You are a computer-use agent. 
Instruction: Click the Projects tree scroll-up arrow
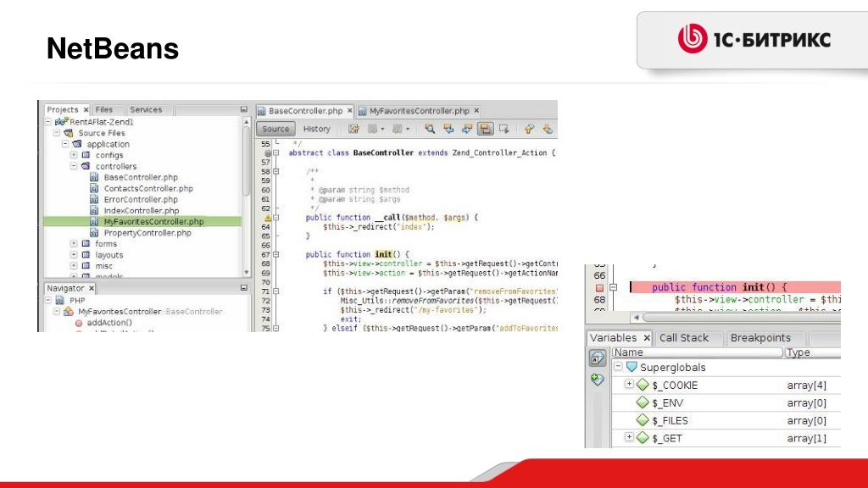(247, 122)
